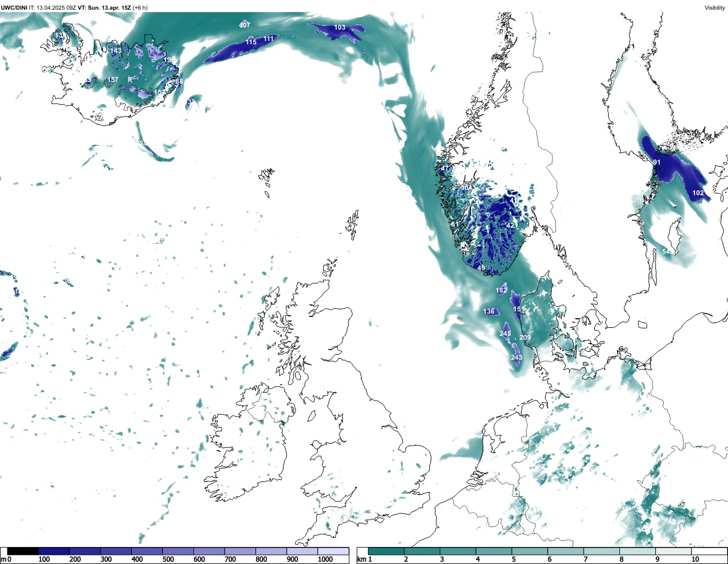Click the "407" visibility value near Iceland
Screen dimensions: 728x564
pos(245,25)
